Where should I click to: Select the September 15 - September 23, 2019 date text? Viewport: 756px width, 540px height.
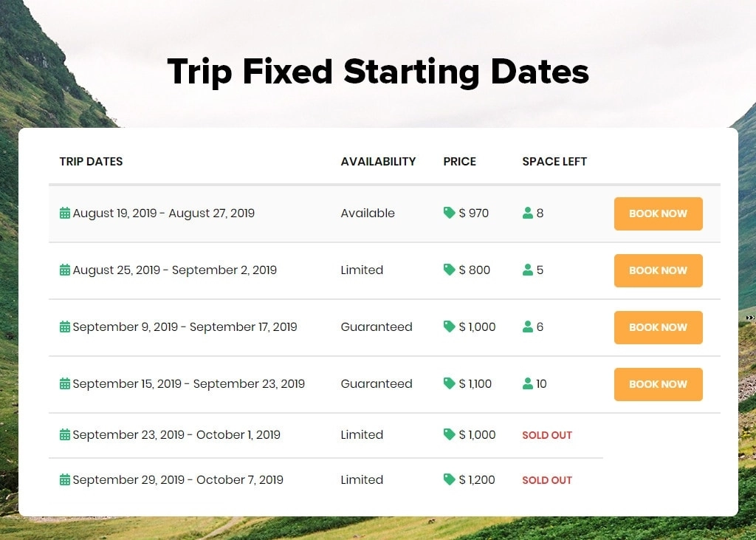[188, 384]
